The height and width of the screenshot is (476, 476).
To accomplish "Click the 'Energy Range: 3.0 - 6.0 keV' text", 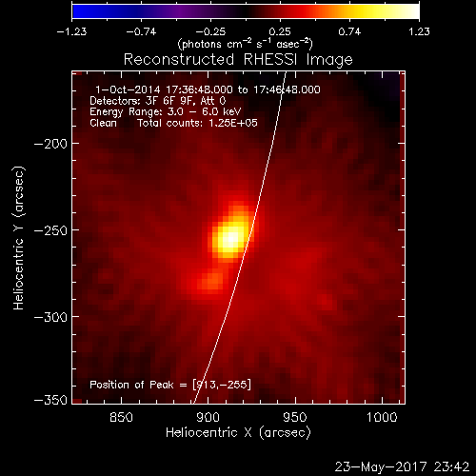I will point(166,111).
